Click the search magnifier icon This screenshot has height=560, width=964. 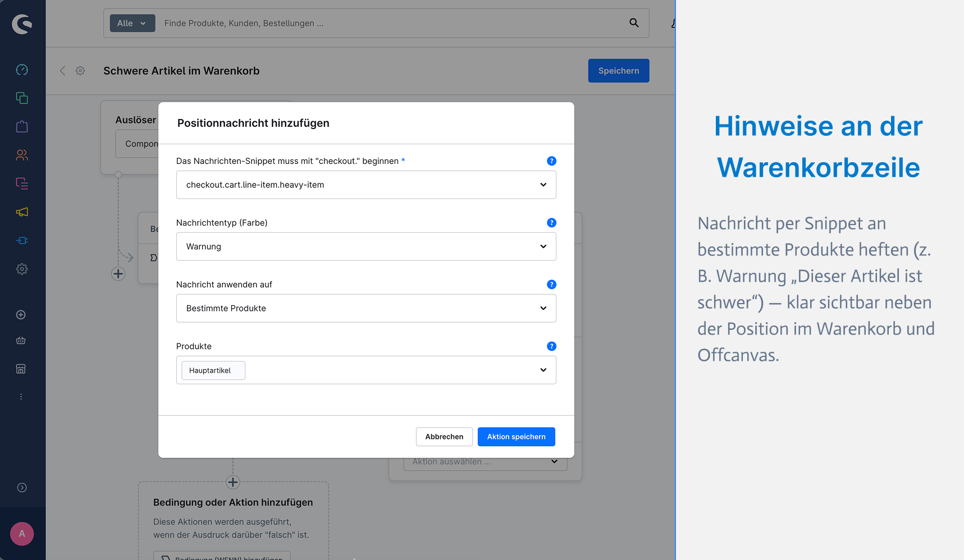[634, 23]
